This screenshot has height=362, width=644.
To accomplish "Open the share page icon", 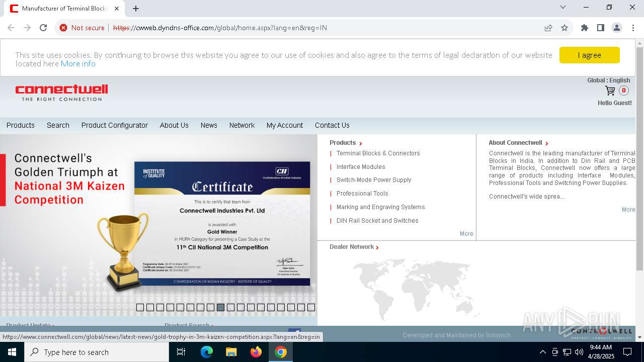I will tap(548, 28).
